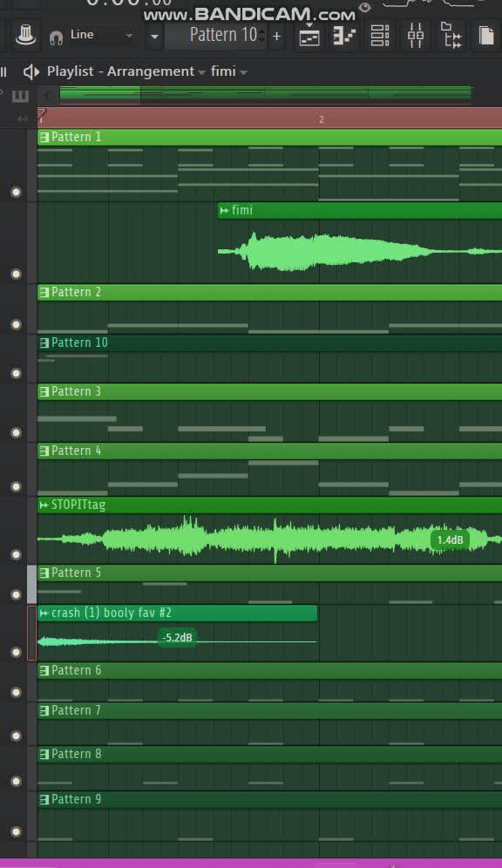Add new pattern with plus button
The image size is (502, 868).
(x=277, y=37)
